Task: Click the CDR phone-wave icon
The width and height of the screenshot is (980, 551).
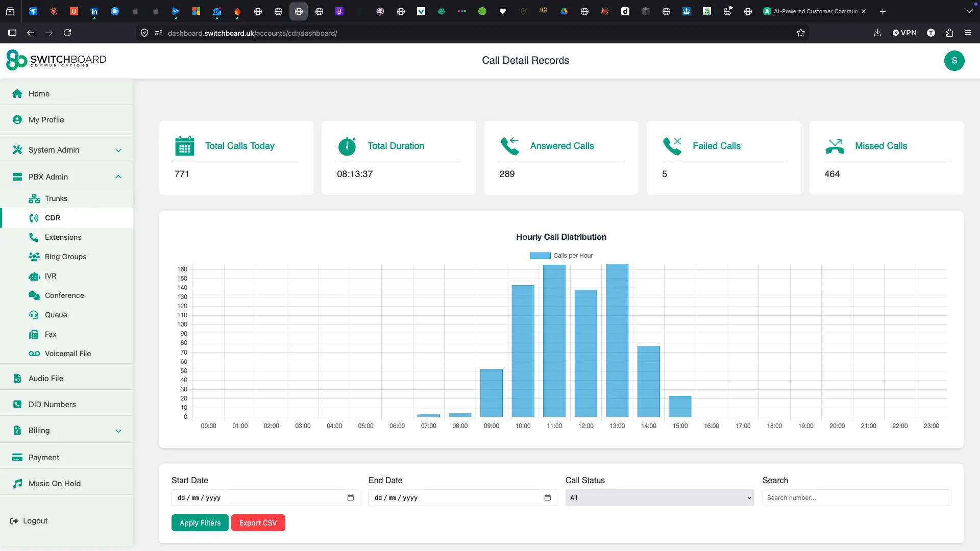Action: [x=34, y=218]
